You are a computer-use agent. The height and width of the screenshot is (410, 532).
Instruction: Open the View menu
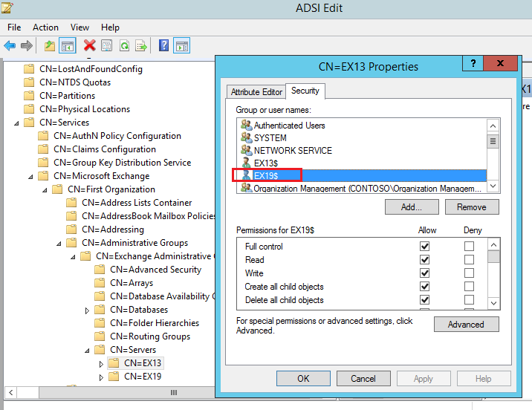(x=80, y=27)
